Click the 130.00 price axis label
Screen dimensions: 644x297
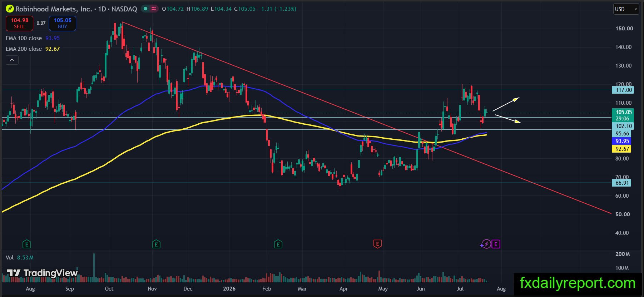(x=624, y=66)
